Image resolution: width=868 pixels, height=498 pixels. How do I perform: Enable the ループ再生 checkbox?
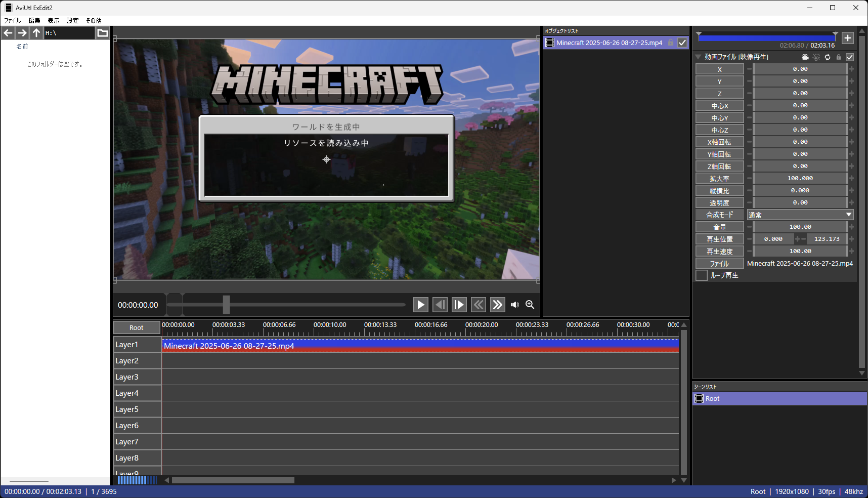click(x=702, y=275)
